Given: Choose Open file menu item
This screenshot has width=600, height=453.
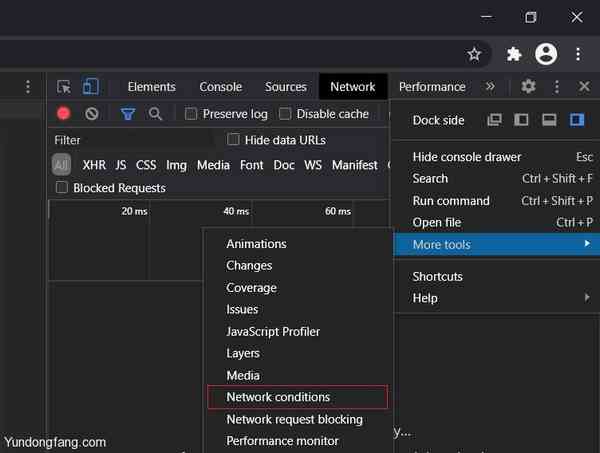Looking at the screenshot, I should pyautogui.click(x=496, y=222).
